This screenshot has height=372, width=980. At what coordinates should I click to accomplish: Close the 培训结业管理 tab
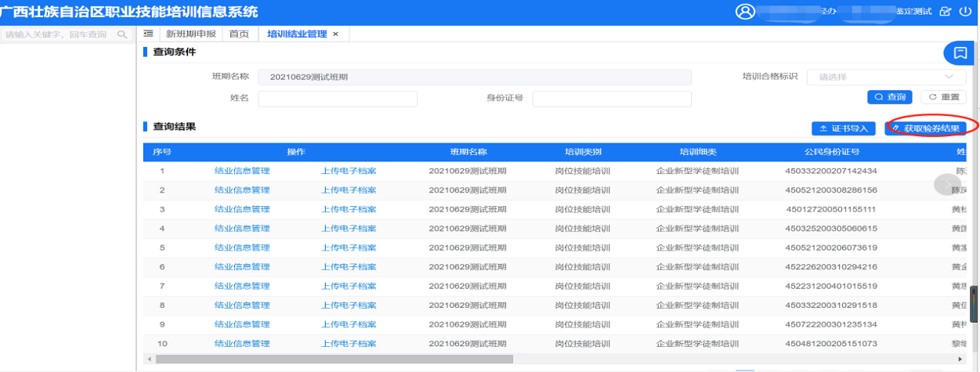click(x=336, y=34)
